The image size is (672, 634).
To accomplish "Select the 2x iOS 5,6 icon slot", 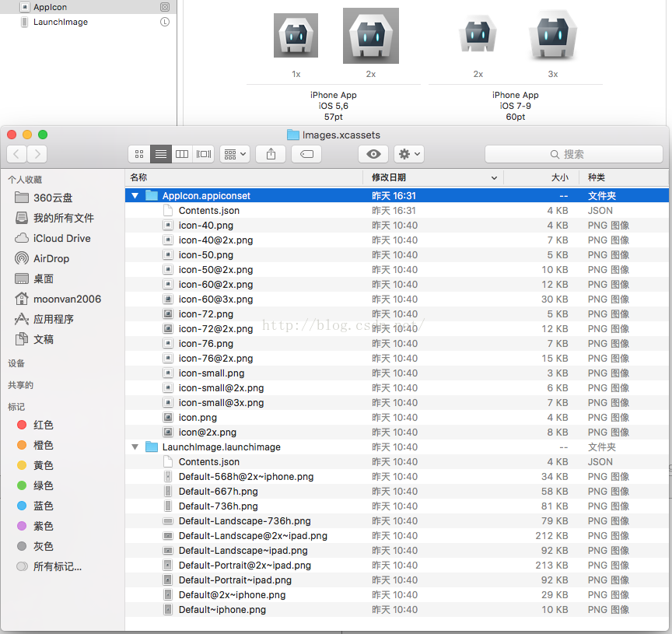I will tap(371, 36).
